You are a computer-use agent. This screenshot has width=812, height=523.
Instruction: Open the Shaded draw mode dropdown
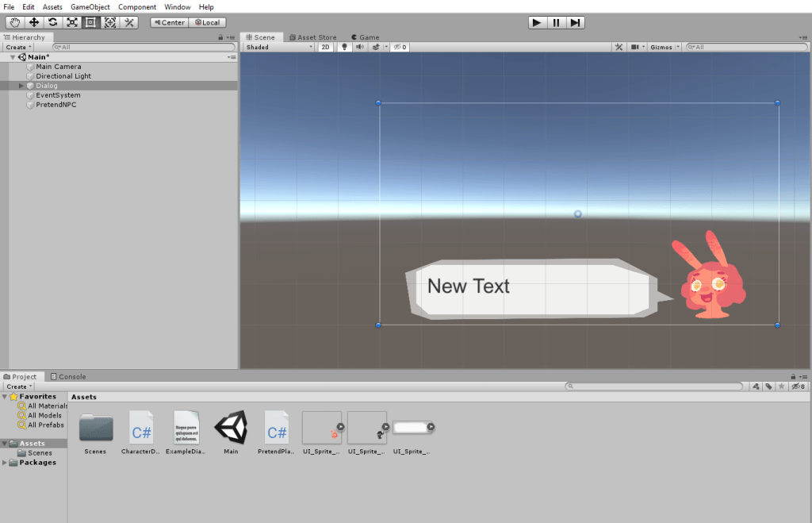point(279,48)
